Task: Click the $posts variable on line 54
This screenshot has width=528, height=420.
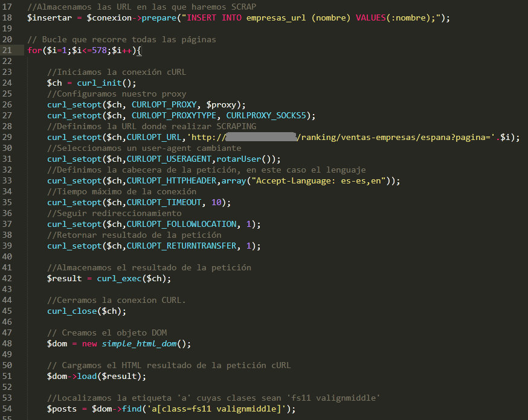Action: point(62,409)
